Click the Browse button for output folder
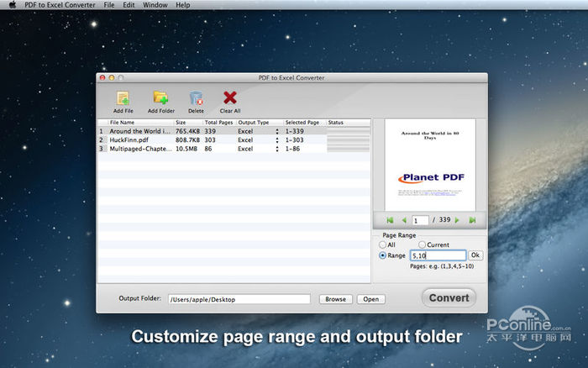The image size is (588, 368). pos(335,299)
